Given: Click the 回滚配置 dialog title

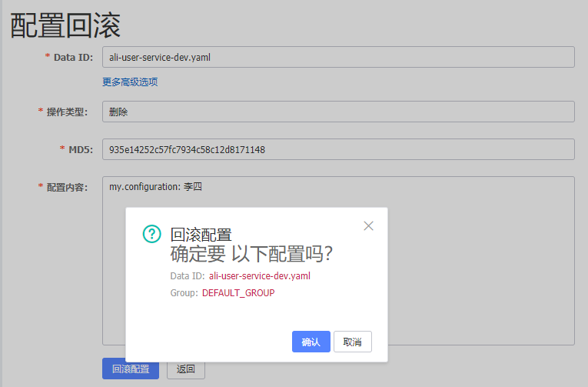Looking at the screenshot, I should (201, 235).
